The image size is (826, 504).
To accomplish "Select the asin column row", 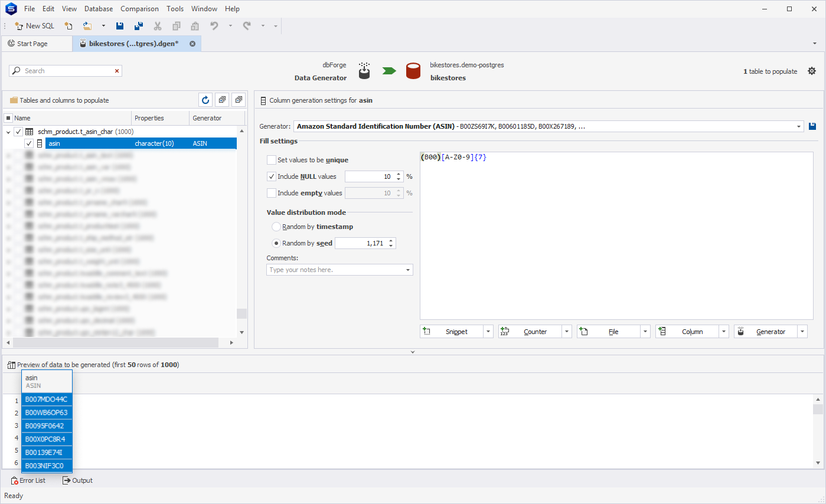I will tap(141, 143).
